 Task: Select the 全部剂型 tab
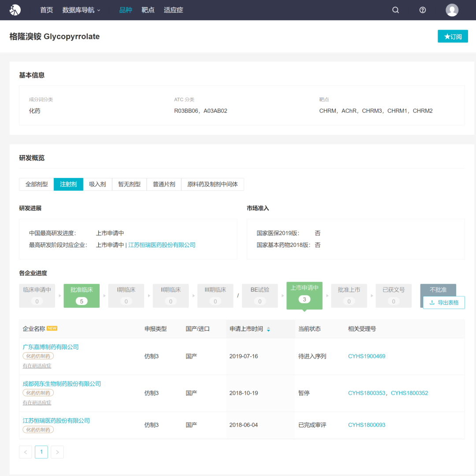point(37,184)
